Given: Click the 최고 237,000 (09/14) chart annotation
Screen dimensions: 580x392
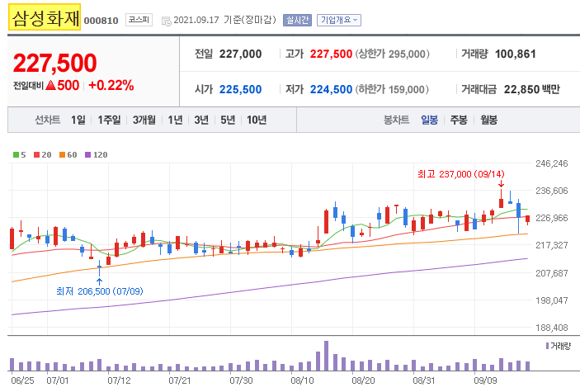Looking at the screenshot, I should pyautogui.click(x=461, y=174).
